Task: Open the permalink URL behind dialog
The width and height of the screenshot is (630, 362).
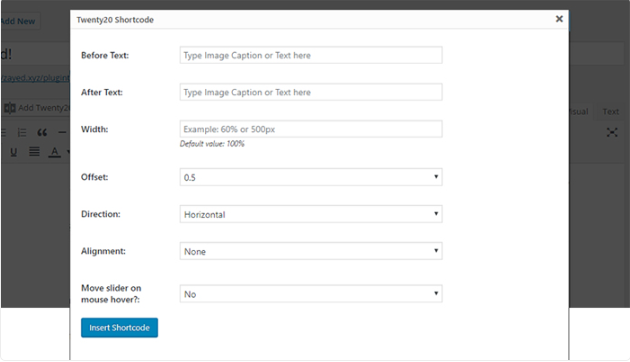Action: click(35, 78)
